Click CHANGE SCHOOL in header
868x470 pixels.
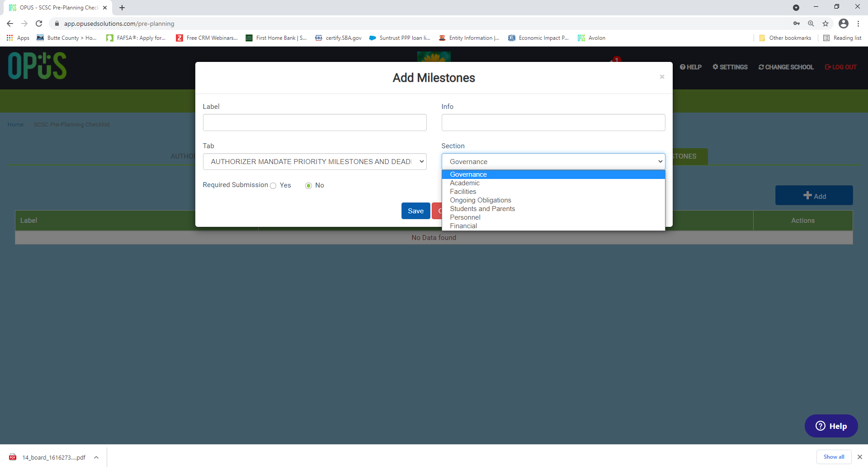[786, 67]
